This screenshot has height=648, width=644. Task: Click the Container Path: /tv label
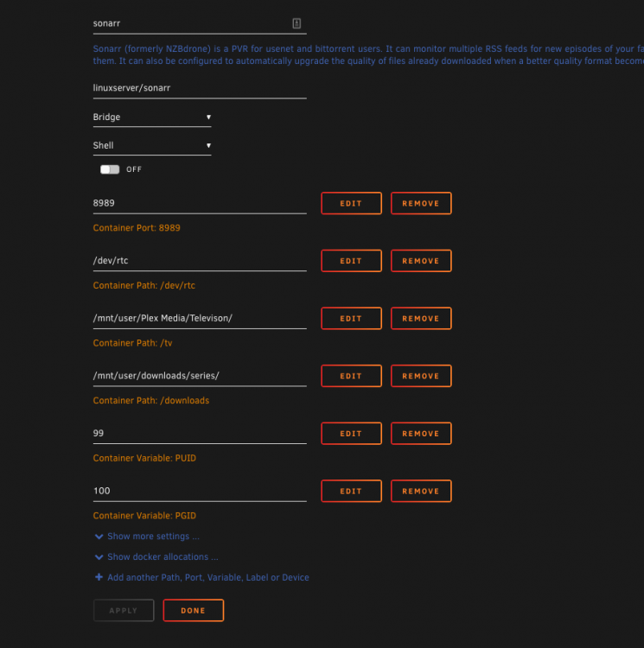point(132,343)
